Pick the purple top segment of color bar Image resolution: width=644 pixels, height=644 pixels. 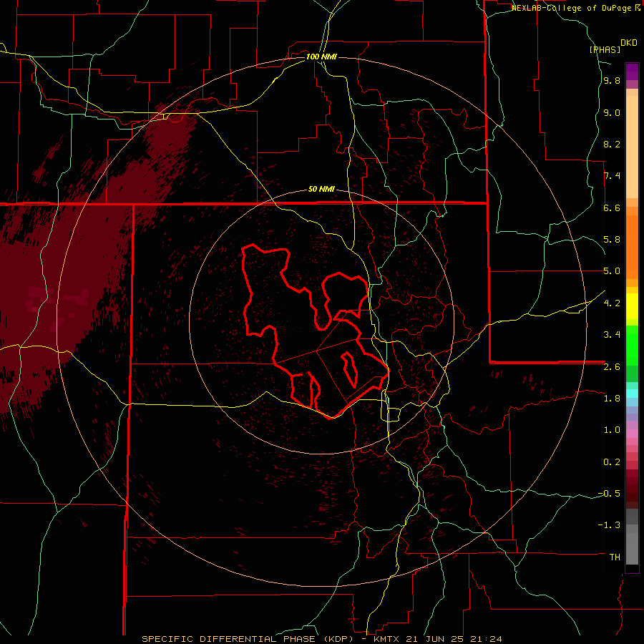click(x=632, y=72)
